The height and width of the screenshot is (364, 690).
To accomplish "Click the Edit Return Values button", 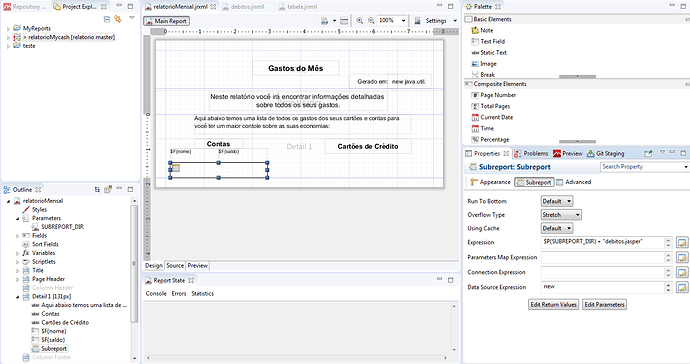I will pyautogui.click(x=554, y=305).
